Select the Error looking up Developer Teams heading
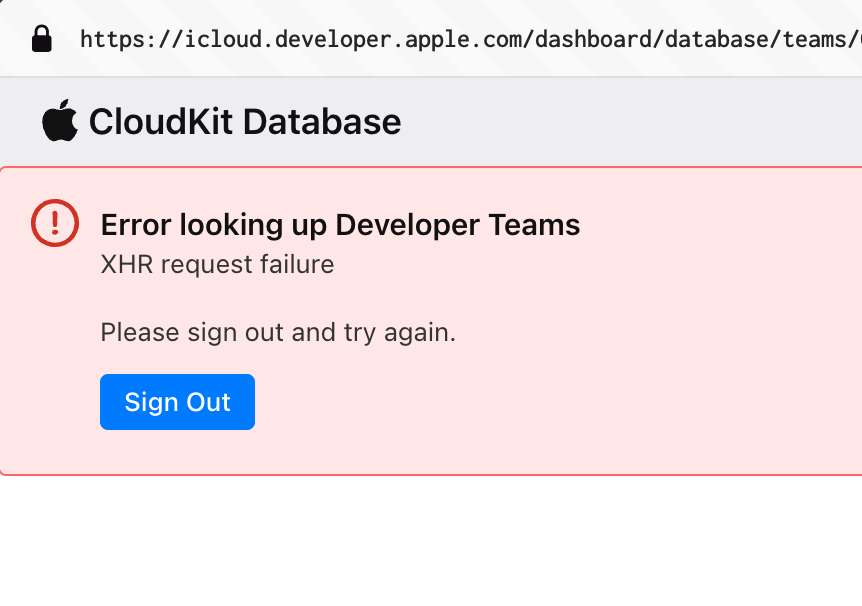The width and height of the screenshot is (862, 606). [x=340, y=225]
